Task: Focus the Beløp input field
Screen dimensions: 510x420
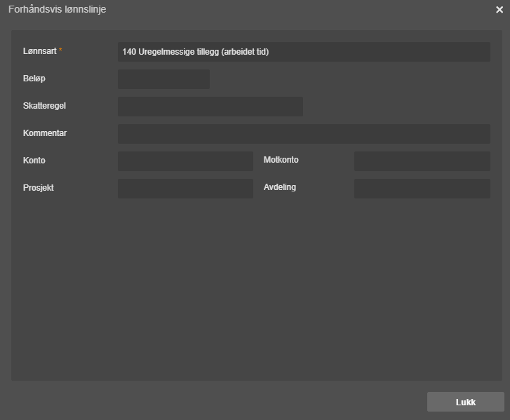Action: tap(163, 79)
